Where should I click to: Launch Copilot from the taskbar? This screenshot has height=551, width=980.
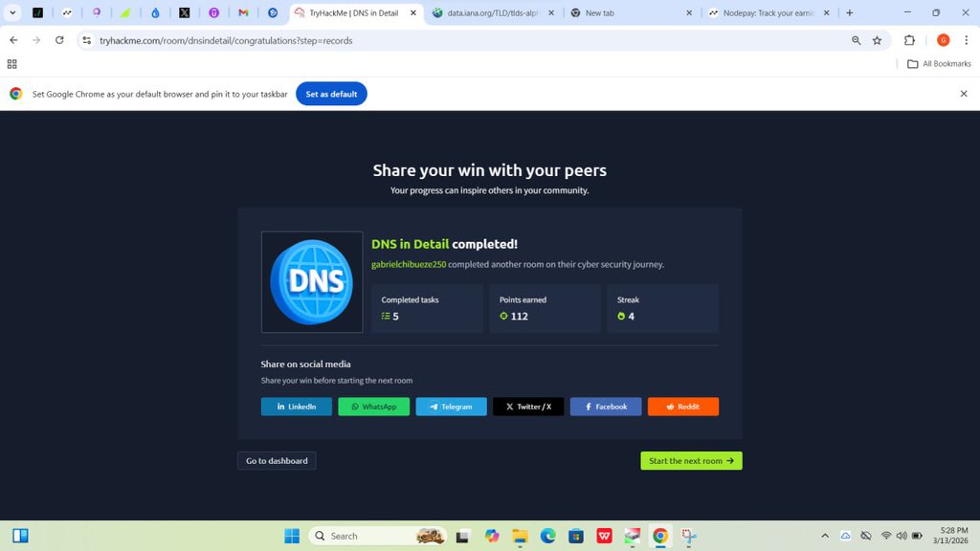pyautogui.click(x=492, y=536)
